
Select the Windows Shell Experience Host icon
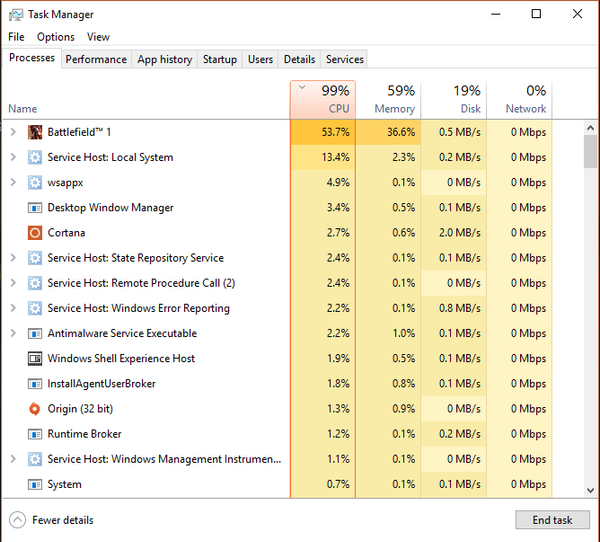tap(35, 359)
